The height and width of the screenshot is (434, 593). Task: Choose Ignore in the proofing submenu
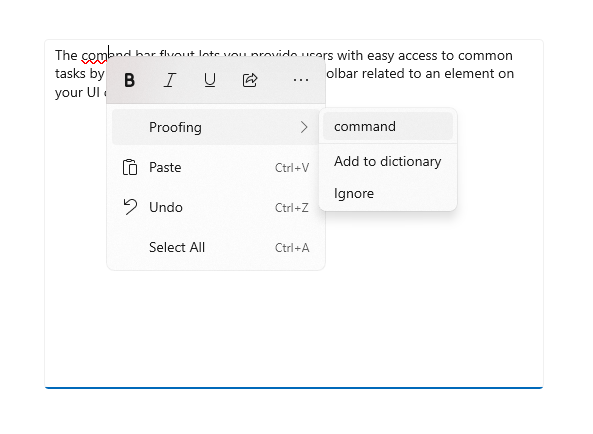pos(388,194)
